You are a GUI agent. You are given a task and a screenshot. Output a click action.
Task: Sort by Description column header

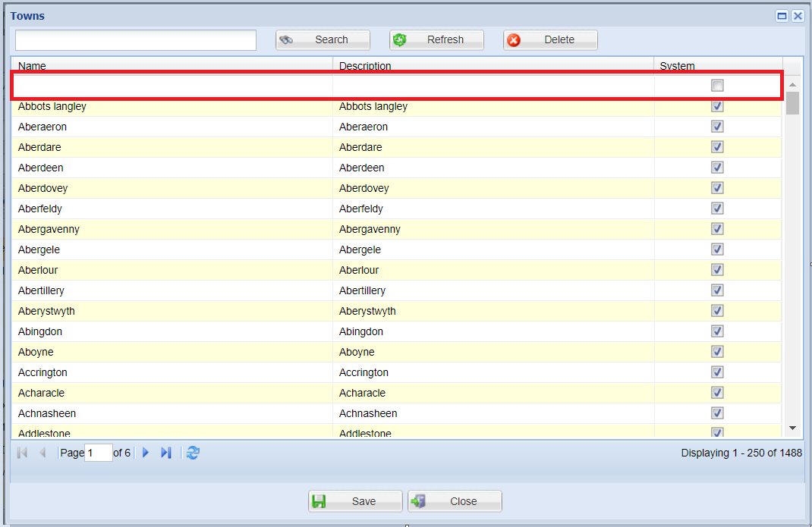click(x=493, y=65)
